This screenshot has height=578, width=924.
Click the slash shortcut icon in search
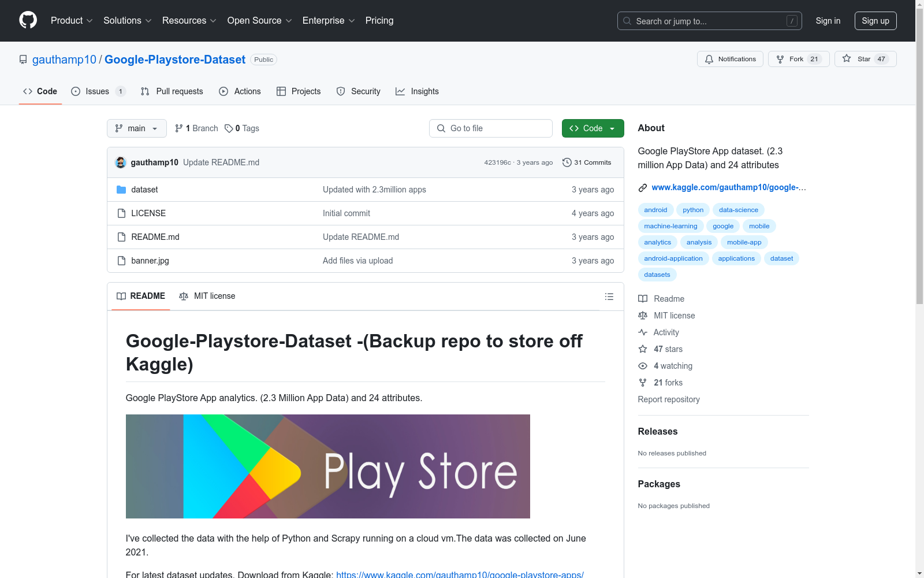point(792,21)
